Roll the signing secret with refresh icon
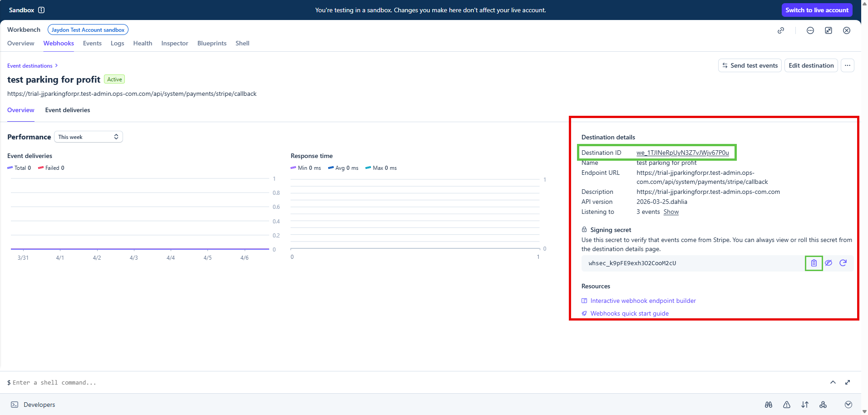Screen dimensions: 868x415 pyautogui.click(x=843, y=263)
